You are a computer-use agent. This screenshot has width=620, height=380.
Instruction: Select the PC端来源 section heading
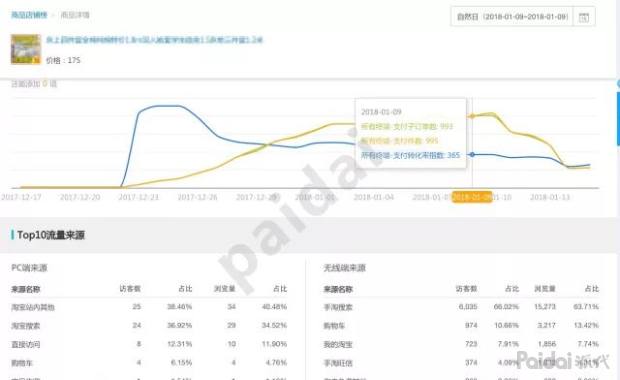29,268
